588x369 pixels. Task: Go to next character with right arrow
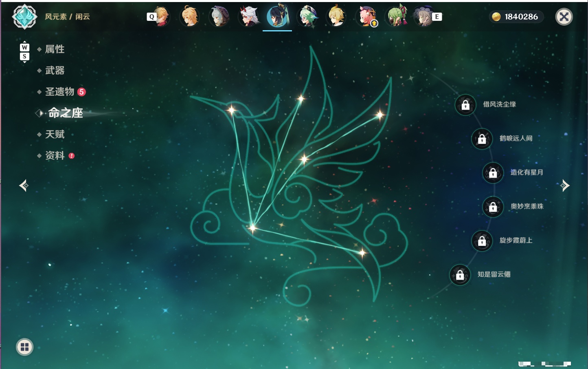tap(565, 186)
